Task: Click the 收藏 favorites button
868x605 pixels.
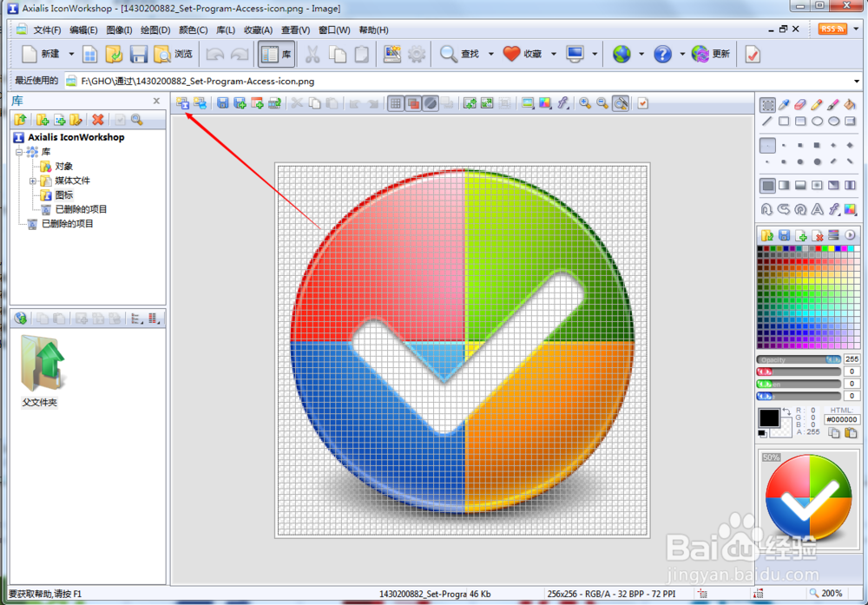Action: 523,54
